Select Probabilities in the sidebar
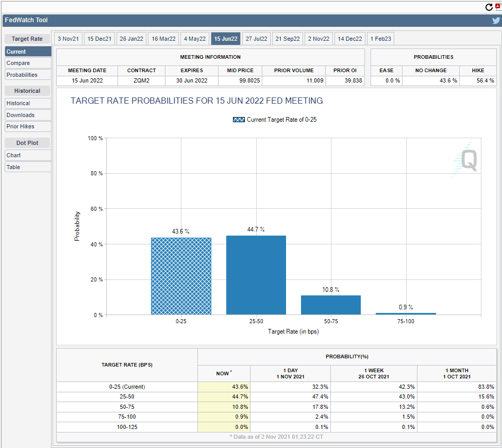The height and width of the screenshot is (448, 502). click(28, 75)
